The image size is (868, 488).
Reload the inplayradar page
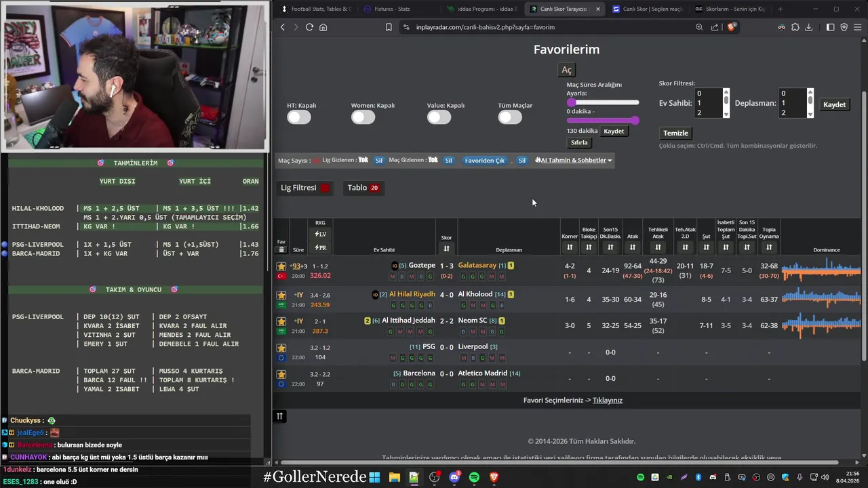pos(309,27)
